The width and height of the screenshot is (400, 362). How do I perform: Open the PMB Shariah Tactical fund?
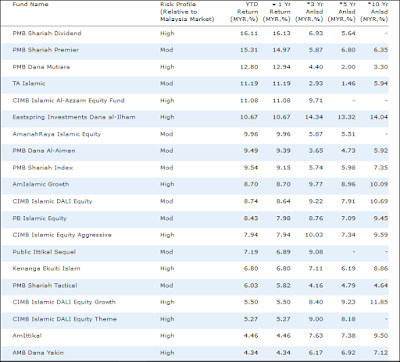45,286
